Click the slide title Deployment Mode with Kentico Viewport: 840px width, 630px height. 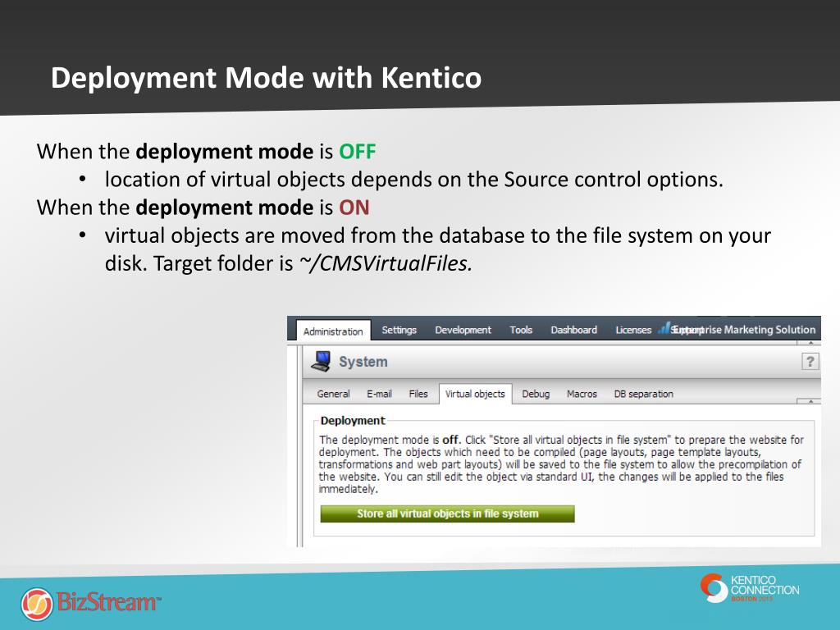coord(267,78)
